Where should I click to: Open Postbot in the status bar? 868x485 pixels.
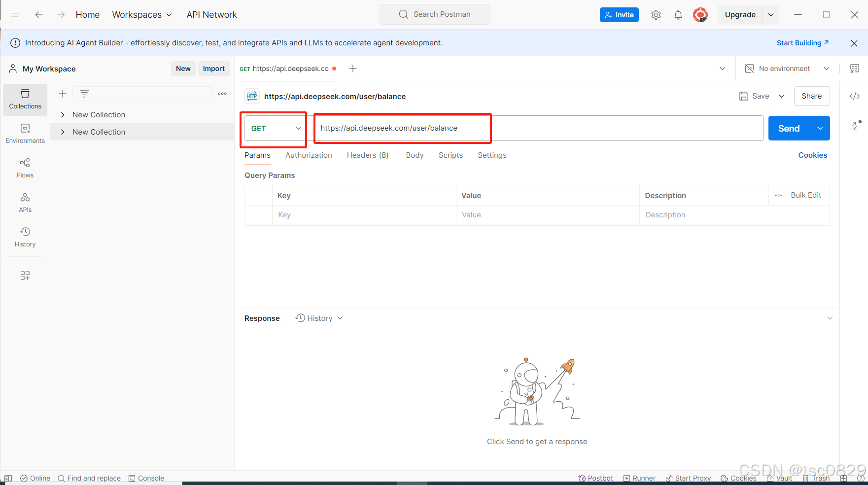[x=595, y=478]
